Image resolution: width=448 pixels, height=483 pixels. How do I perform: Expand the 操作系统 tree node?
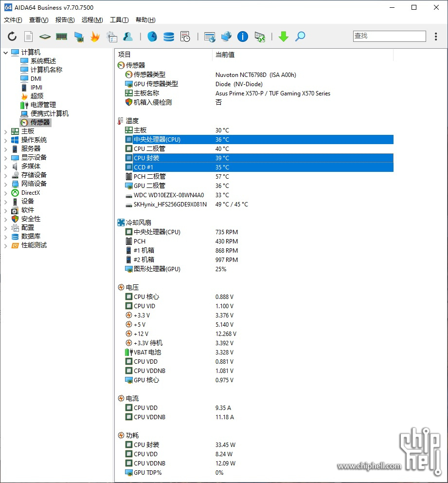(x=5, y=140)
